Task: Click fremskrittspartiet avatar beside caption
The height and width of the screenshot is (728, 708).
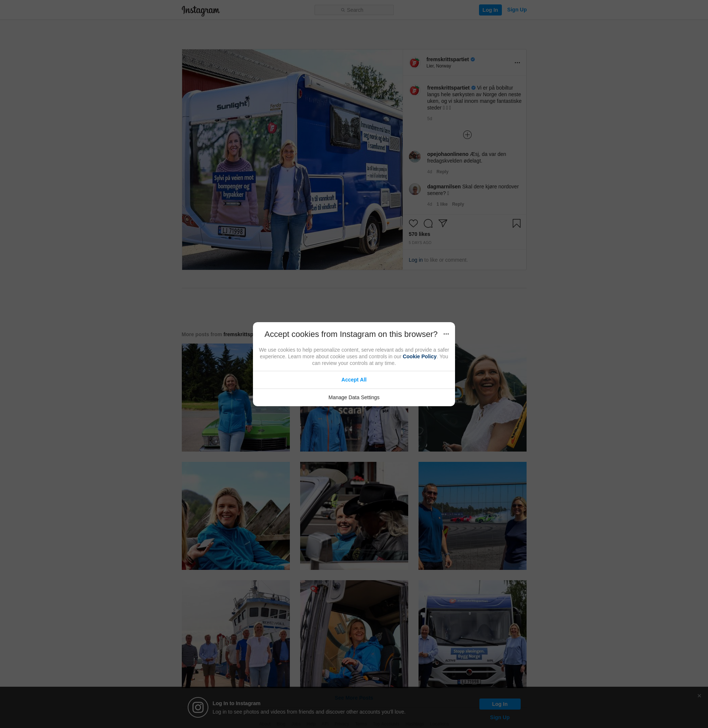Action: 414,91
